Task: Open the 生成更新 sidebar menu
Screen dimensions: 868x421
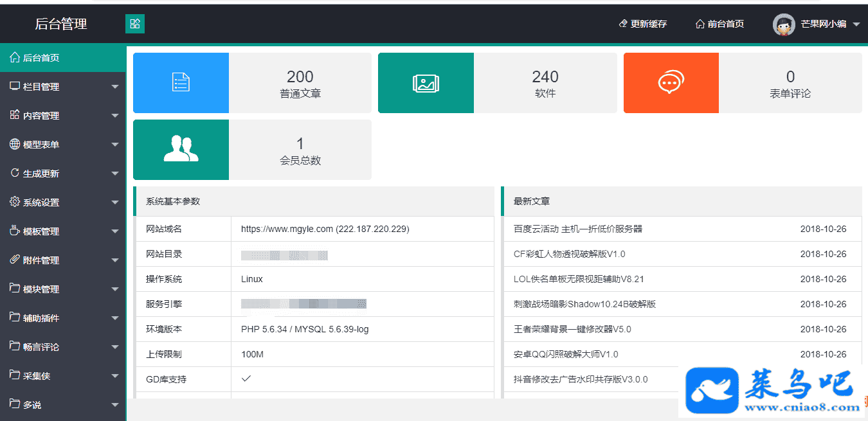Action: point(41,174)
